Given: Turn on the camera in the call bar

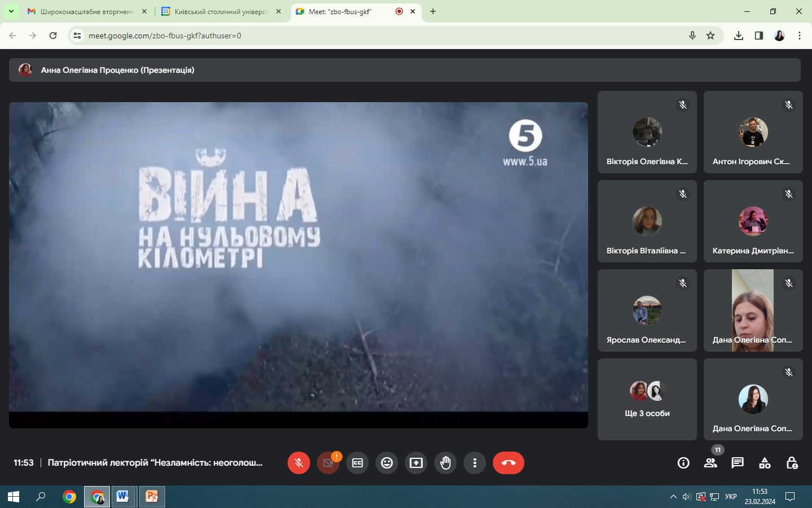Looking at the screenshot, I should [x=328, y=463].
